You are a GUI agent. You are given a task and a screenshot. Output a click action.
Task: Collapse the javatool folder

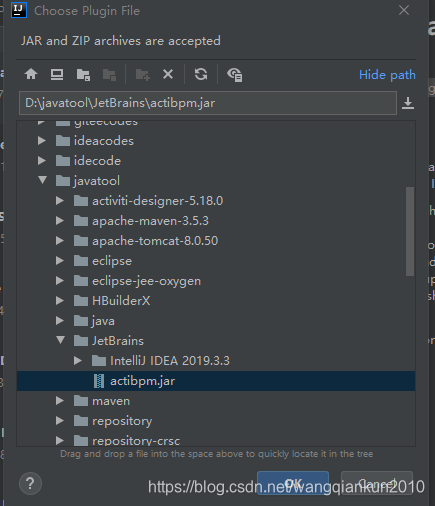[42, 180]
